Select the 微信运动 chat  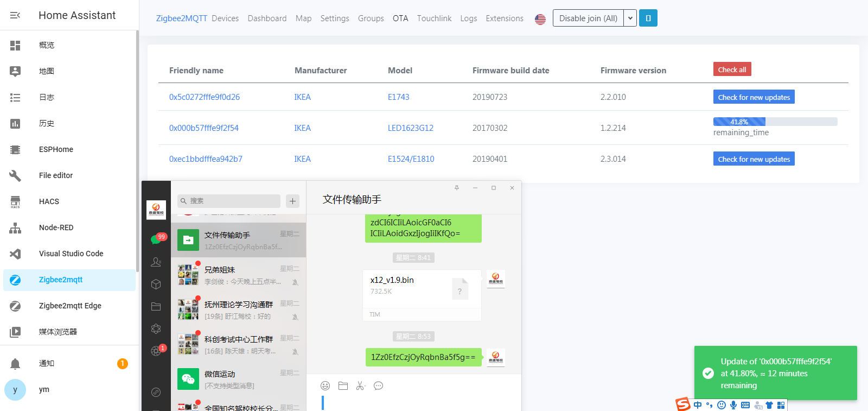tap(238, 379)
